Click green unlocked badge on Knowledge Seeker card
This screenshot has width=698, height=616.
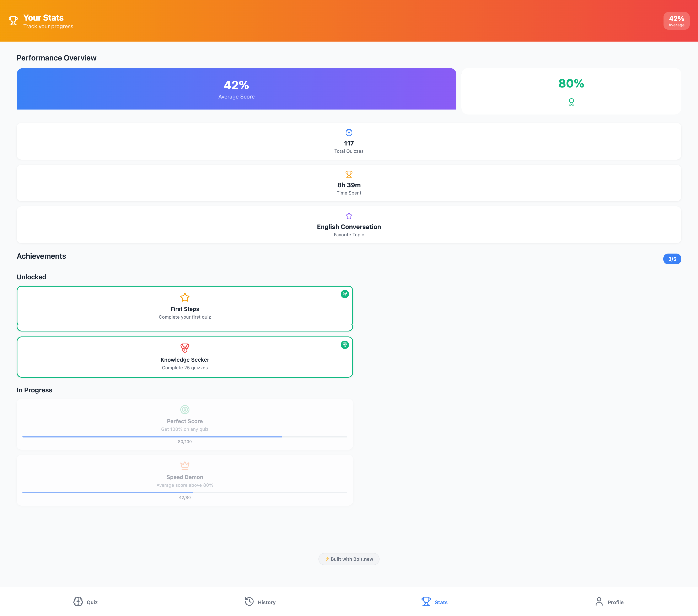345,345
